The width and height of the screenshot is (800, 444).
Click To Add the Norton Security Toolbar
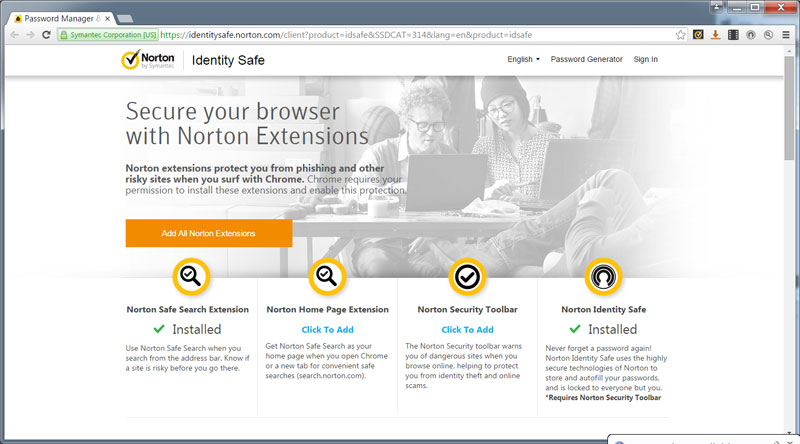[x=467, y=330]
